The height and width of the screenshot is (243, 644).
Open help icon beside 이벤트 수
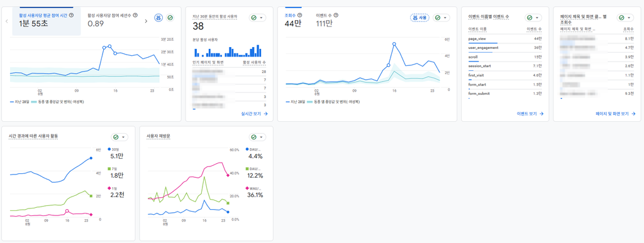(x=336, y=15)
